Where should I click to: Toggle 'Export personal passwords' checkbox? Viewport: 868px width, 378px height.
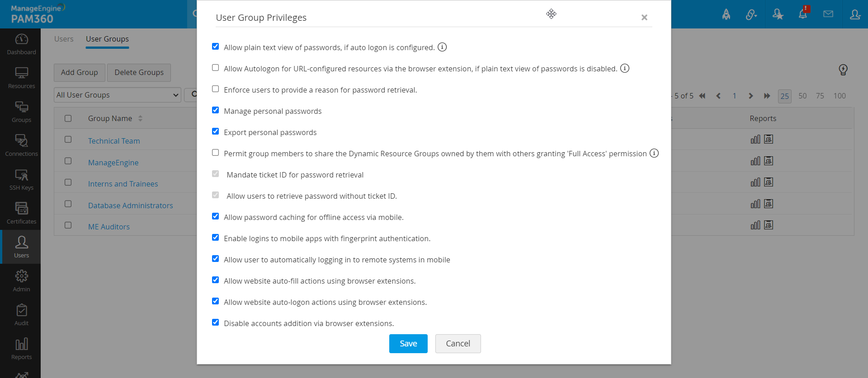(216, 131)
